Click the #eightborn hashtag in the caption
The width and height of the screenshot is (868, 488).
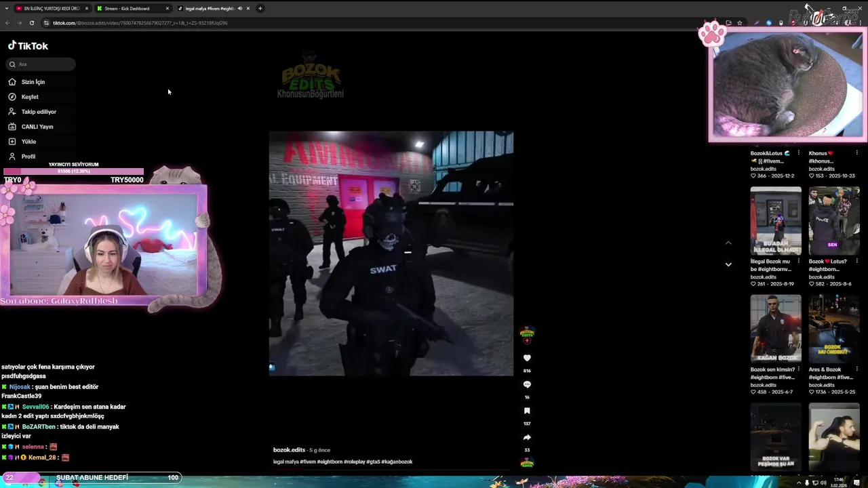point(330,462)
